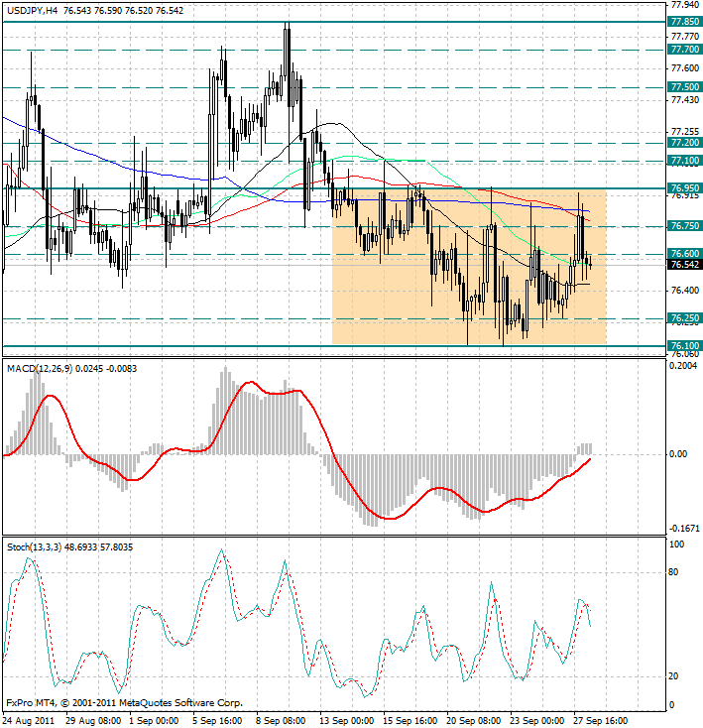Click the 1 Sep 00:00 time label

pyautogui.click(x=155, y=721)
